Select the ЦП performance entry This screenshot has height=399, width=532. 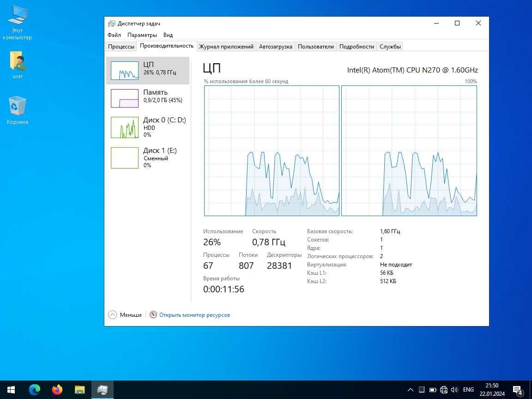[148, 71]
